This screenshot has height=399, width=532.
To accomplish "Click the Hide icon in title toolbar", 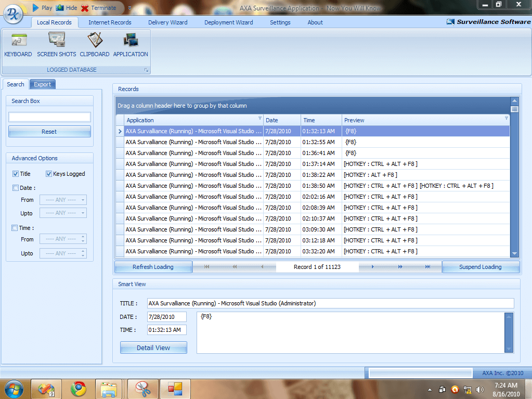I will [x=60, y=8].
